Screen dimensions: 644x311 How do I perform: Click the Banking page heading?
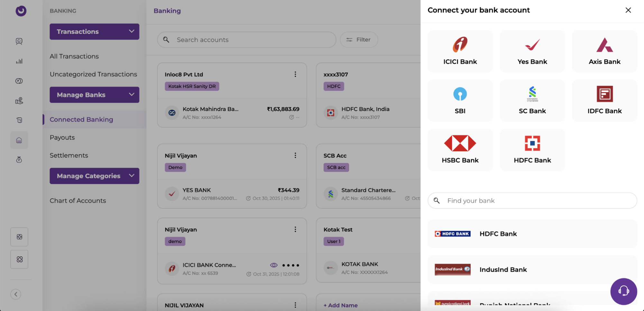tap(167, 11)
